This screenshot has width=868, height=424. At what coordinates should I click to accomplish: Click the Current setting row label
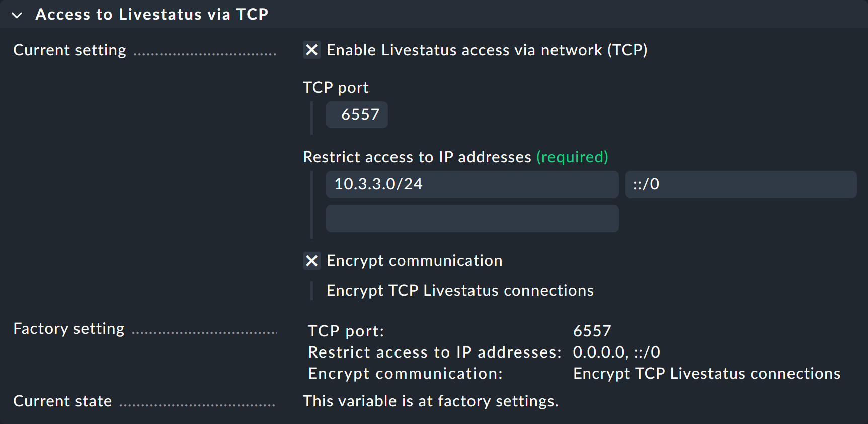(69, 50)
